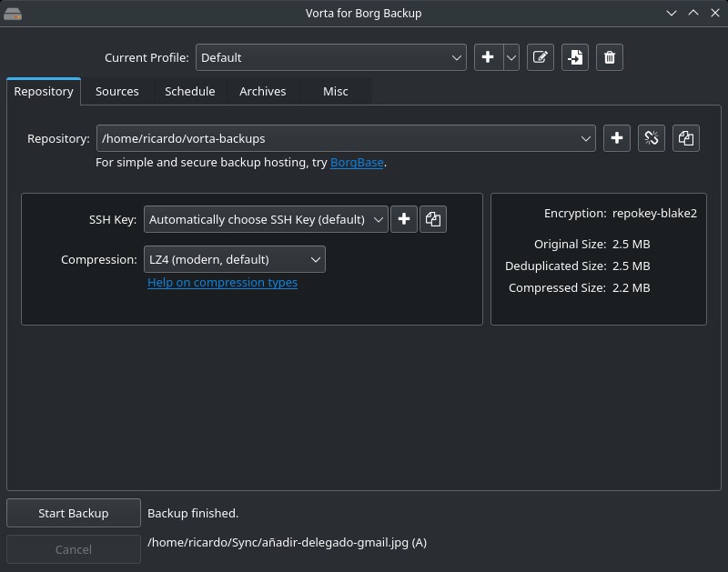Select the Repository tab
Screen dimensions: 728x572
44,91
